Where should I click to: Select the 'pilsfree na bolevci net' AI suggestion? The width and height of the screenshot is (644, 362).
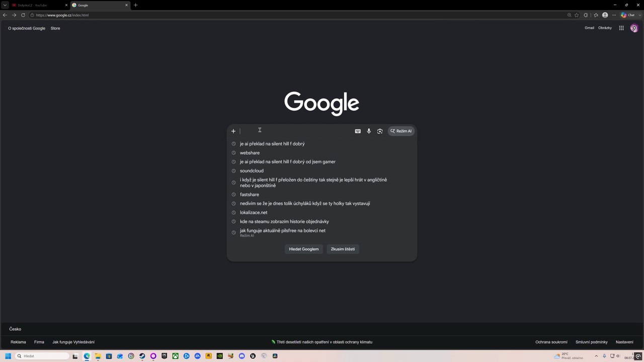322,232
